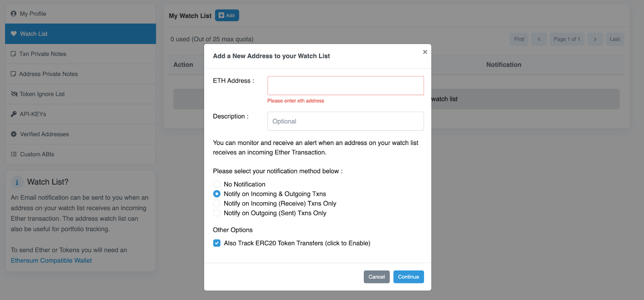Screen dimensions: 644x300
Task: Go to previous page with left chevron
Action: coord(539,39)
